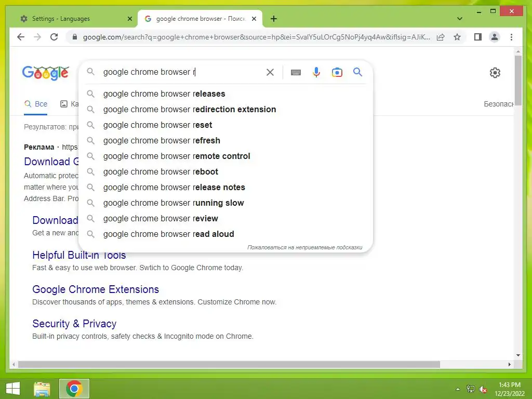Open 'Google Chrome Extensions' link
The width and height of the screenshot is (532, 399).
point(96,289)
